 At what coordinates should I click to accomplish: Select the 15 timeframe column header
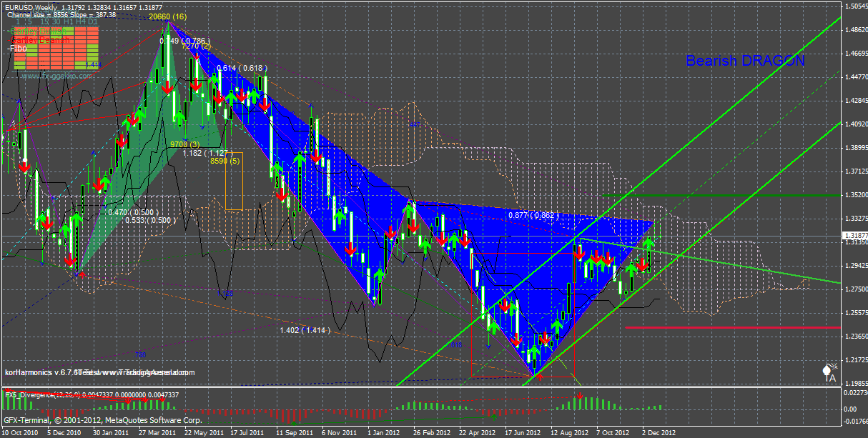(44, 21)
